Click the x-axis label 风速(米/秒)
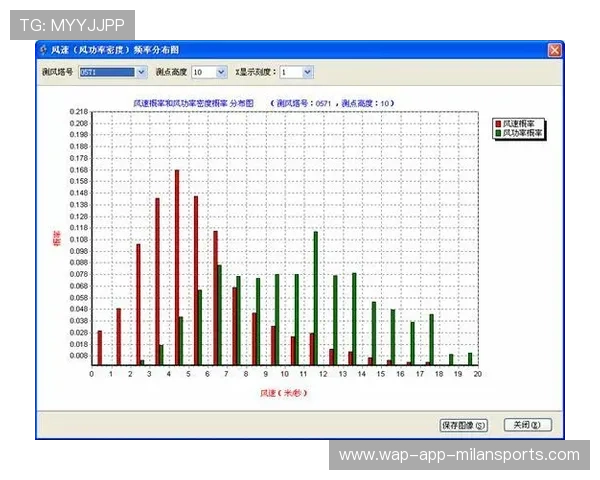The height and width of the screenshot is (480, 600). click(284, 393)
